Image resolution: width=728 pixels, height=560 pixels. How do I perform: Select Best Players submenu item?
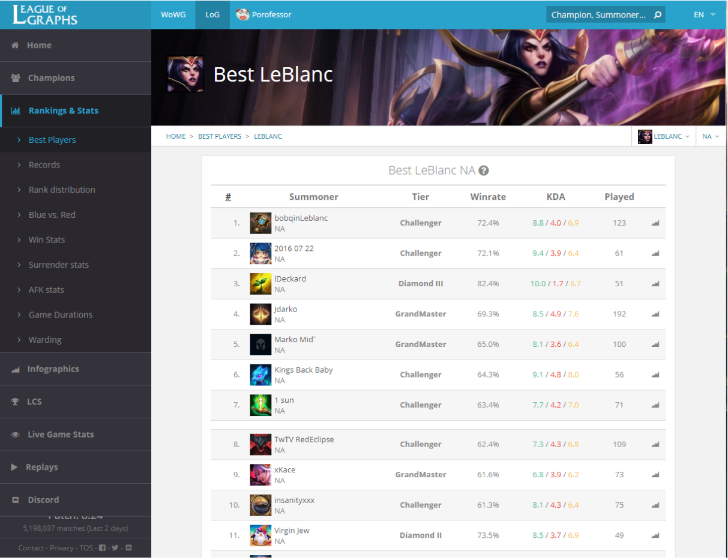click(52, 140)
